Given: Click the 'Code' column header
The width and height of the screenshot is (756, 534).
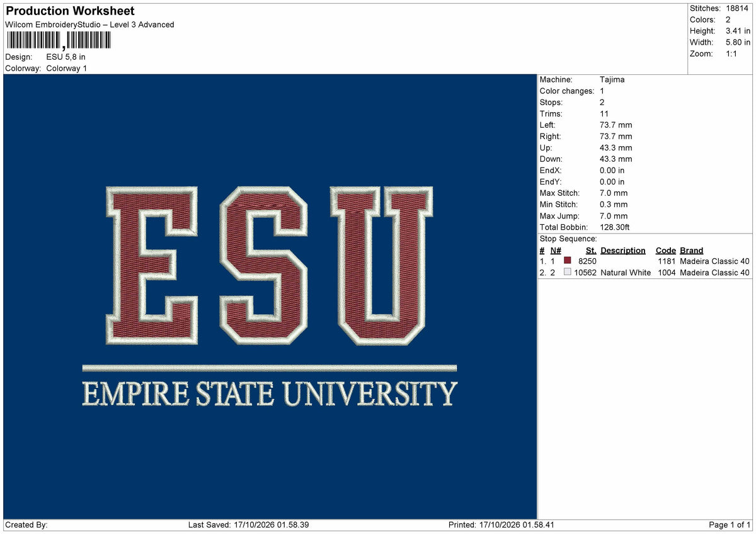Looking at the screenshot, I should coord(666,251).
